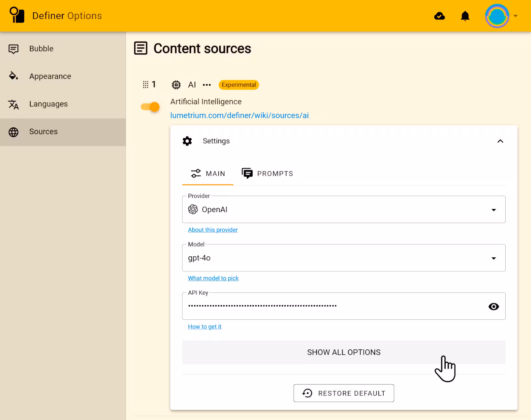Click the Settings gear icon
This screenshot has height=420, width=531.
(187, 141)
